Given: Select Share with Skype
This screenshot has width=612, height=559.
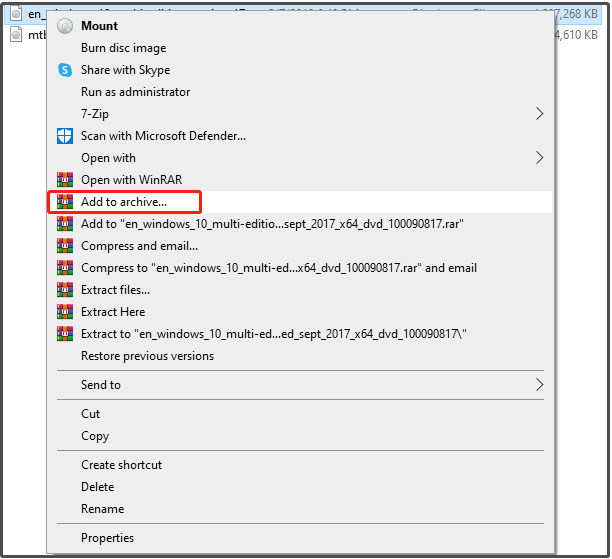Looking at the screenshot, I should coord(125,70).
